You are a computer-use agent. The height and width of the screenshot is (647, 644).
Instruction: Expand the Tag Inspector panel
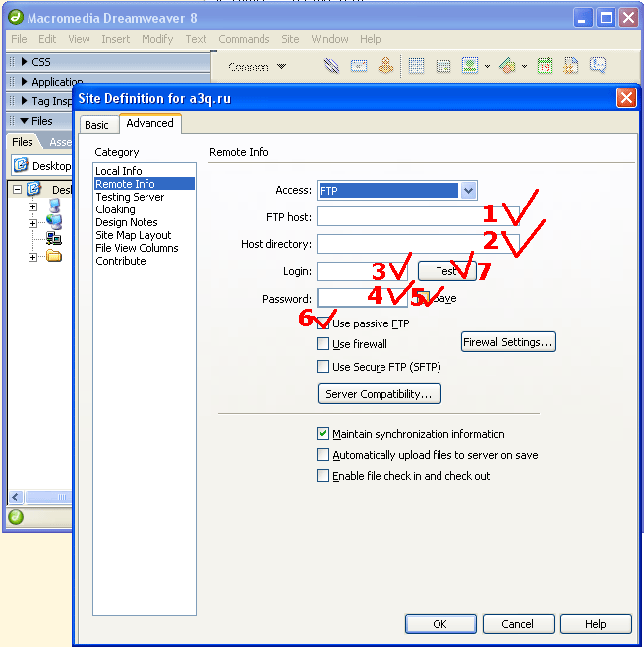click(24, 100)
